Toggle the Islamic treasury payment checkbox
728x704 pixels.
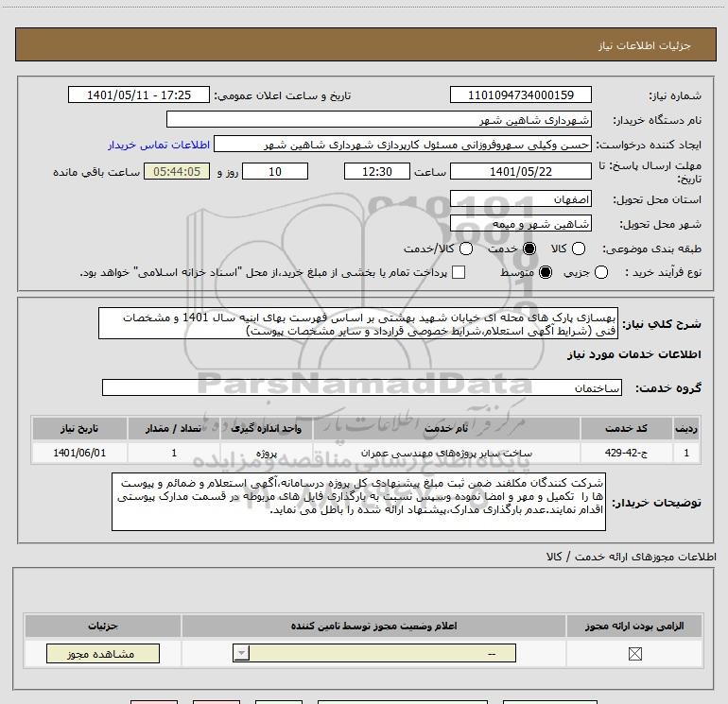(459, 272)
